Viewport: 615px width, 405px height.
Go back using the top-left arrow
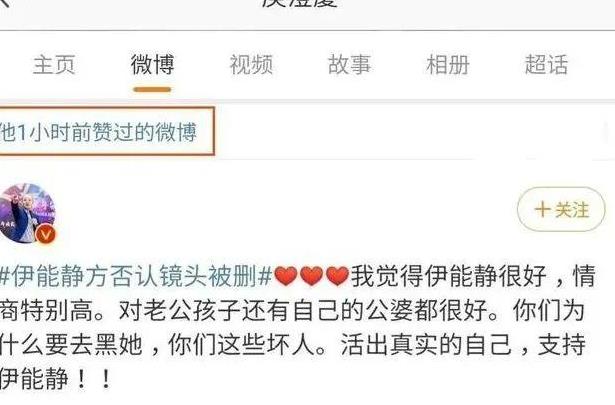[x=7, y=2]
